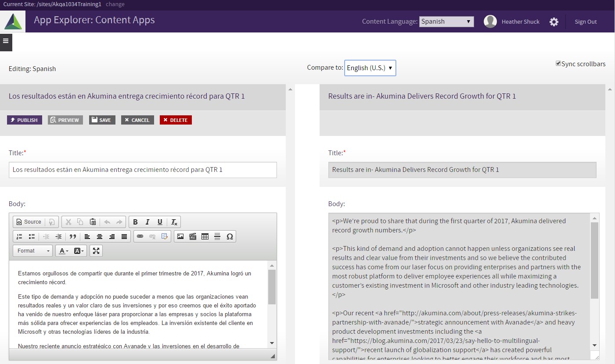Expand the Format paragraph style dropdown
The height and width of the screenshot is (364, 615).
(x=33, y=251)
